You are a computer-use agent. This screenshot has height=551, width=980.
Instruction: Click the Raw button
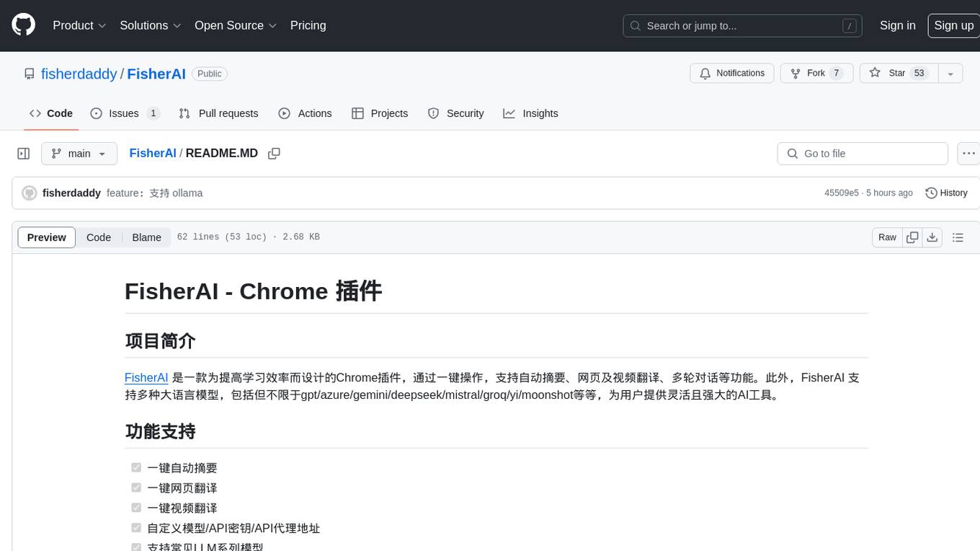pyautogui.click(x=887, y=237)
